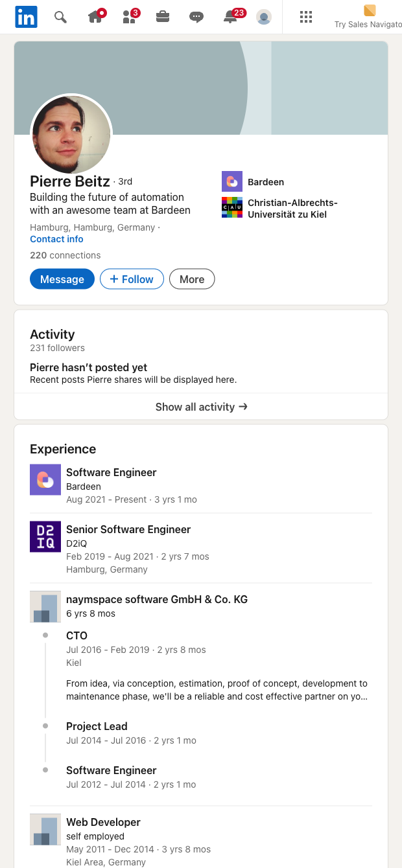View Pierre's 220 connections
This screenshot has width=402, height=868.
point(65,255)
